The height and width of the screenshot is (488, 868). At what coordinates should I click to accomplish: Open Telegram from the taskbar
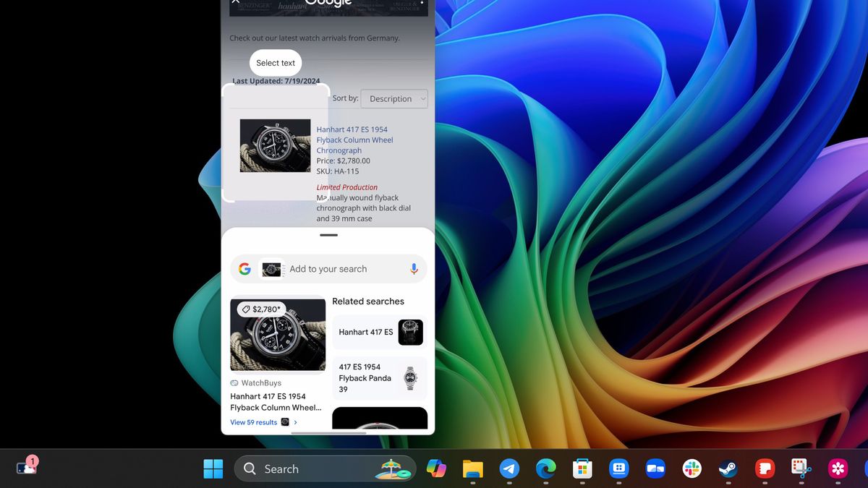pos(510,468)
